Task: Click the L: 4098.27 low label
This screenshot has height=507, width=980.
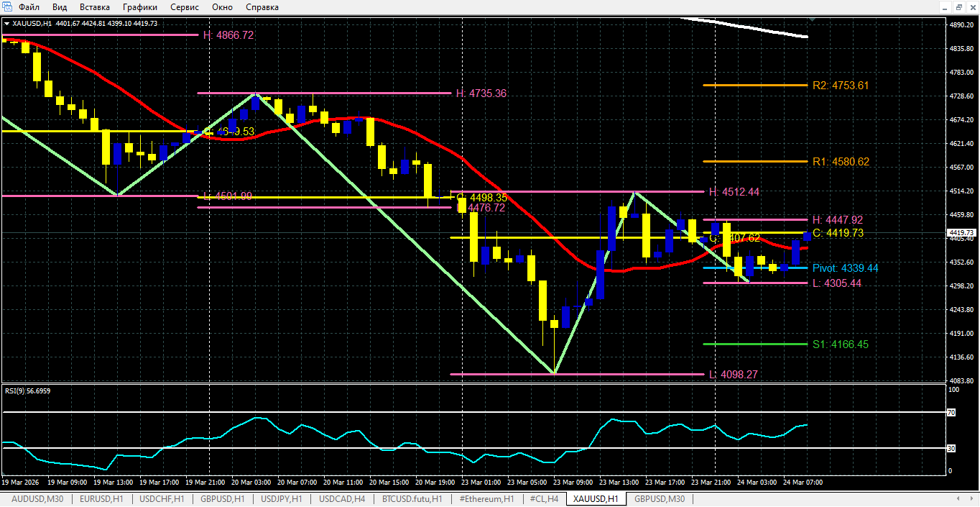Action: click(734, 375)
